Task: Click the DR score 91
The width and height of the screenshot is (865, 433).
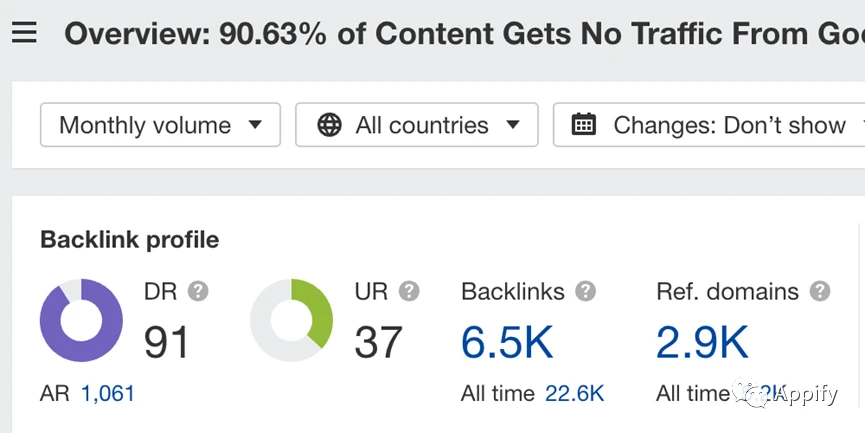Action: coord(166,343)
